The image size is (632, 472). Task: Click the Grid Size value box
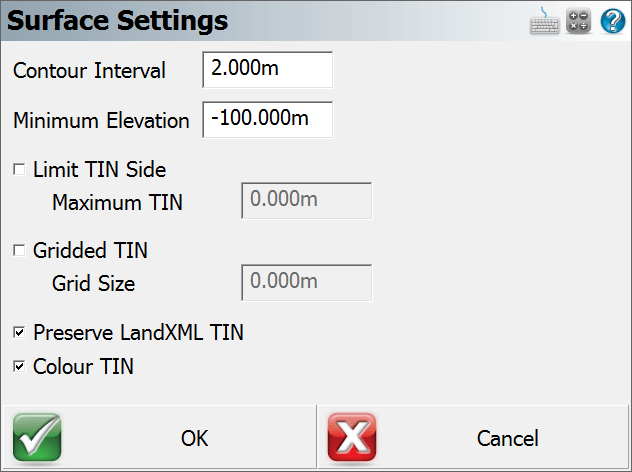coord(307,282)
